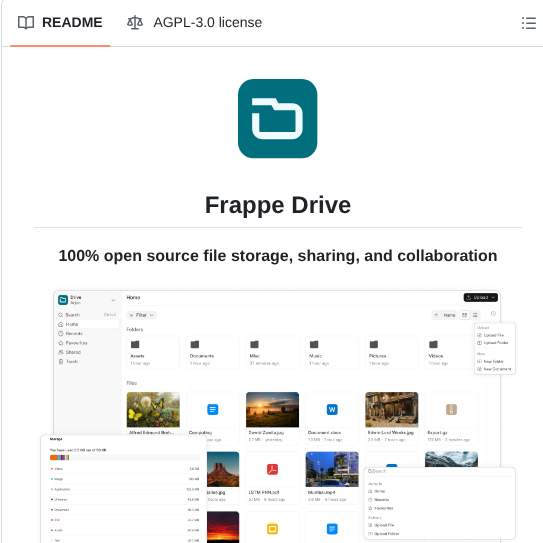Open the Assets folder

click(x=153, y=353)
